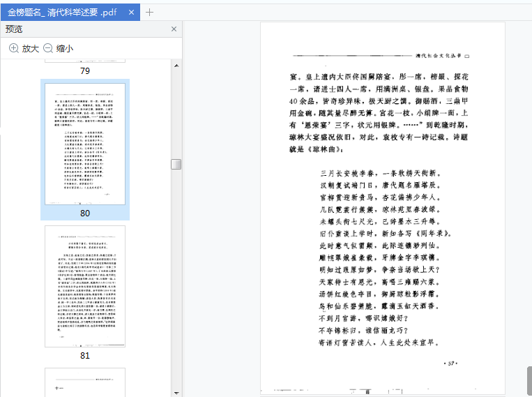The width and height of the screenshot is (532, 397).
Task: Select the 金榜题名_清代科举述要.pdf tab
Action: pyautogui.click(x=70, y=13)
